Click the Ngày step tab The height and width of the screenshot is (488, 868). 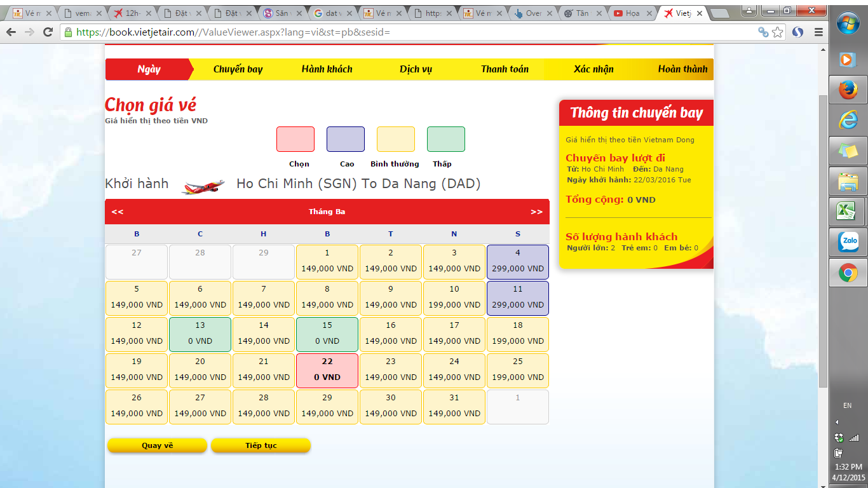coord(149,69)
